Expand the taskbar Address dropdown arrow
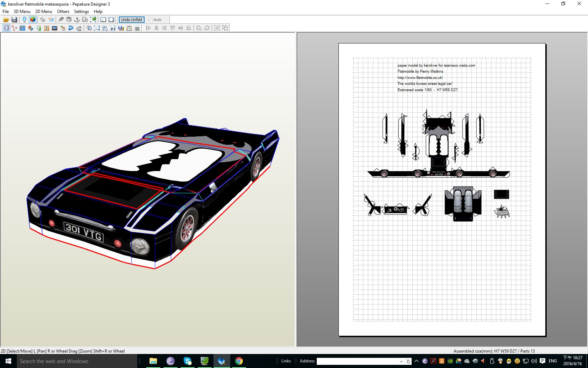The width and height of the screenshot is (588, 368). point(401,361)
